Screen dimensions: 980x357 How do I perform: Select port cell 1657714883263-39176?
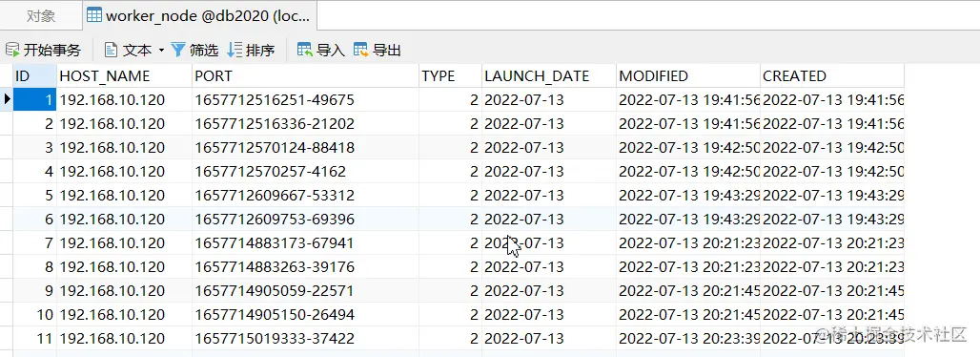(306, 267)
